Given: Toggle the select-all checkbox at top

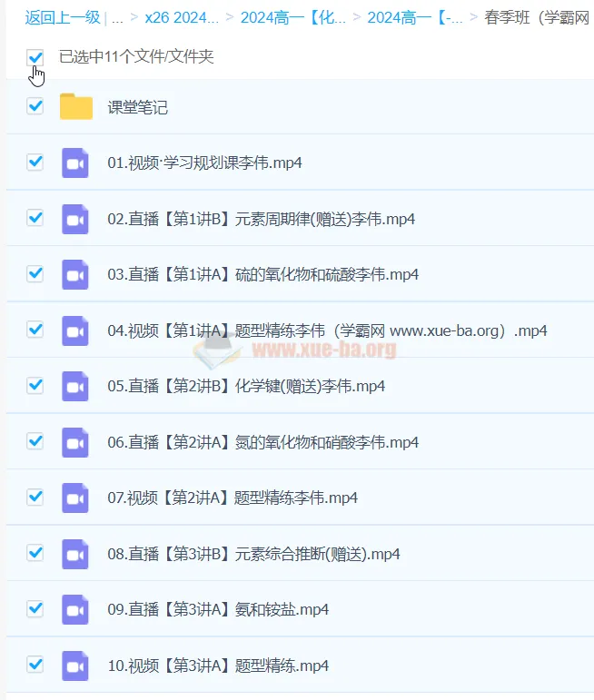Looking at the screenshot, I should [x=35, y=57].
